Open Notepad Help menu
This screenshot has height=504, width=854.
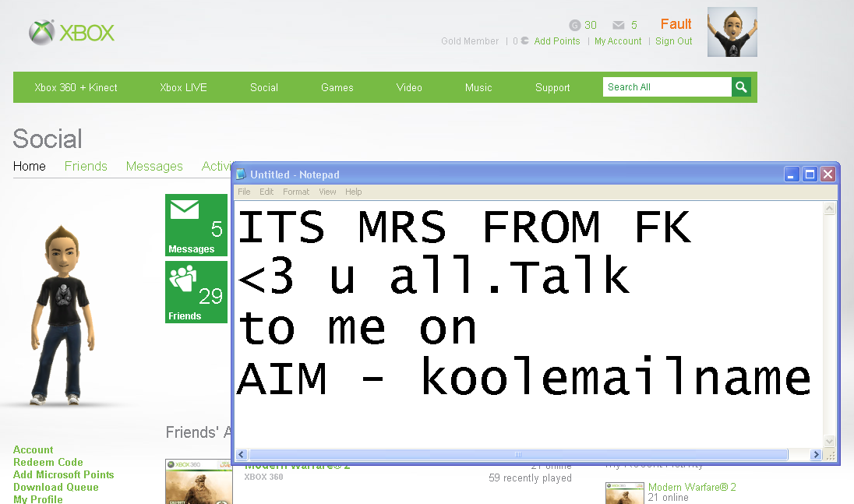[354, 192]
